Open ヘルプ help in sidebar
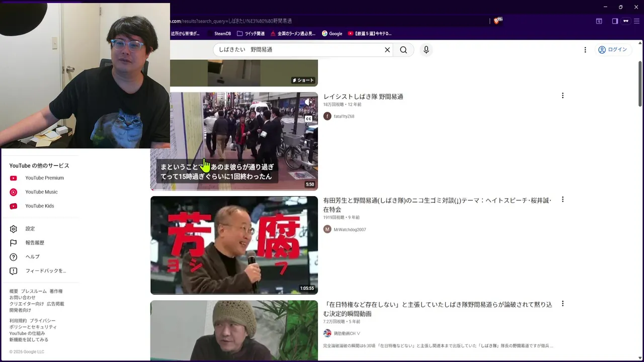 (x=32, y=257)
